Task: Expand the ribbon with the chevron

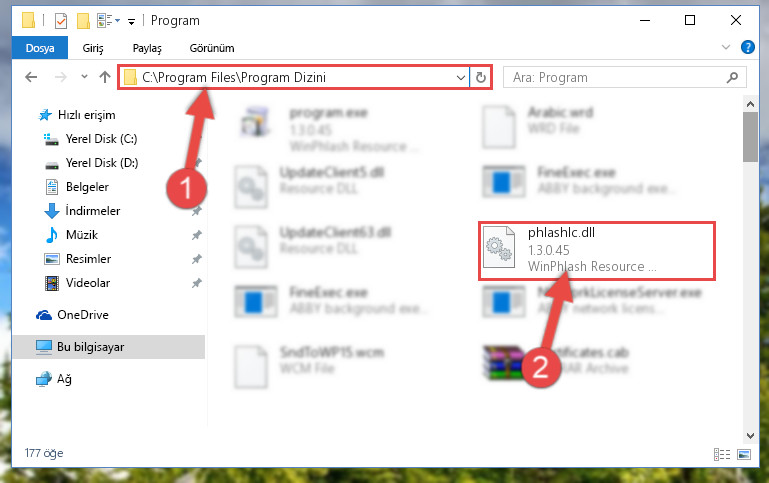Action: 726,48
